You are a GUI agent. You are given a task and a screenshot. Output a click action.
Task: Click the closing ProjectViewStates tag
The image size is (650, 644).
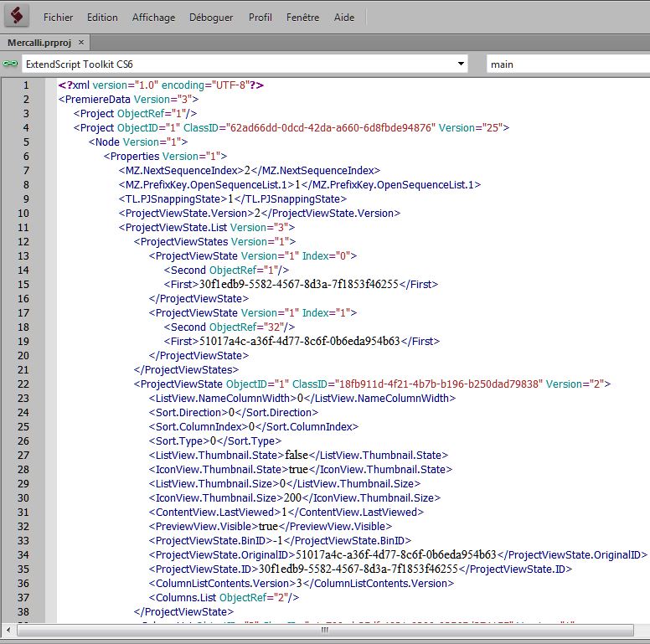click(186, 369)
